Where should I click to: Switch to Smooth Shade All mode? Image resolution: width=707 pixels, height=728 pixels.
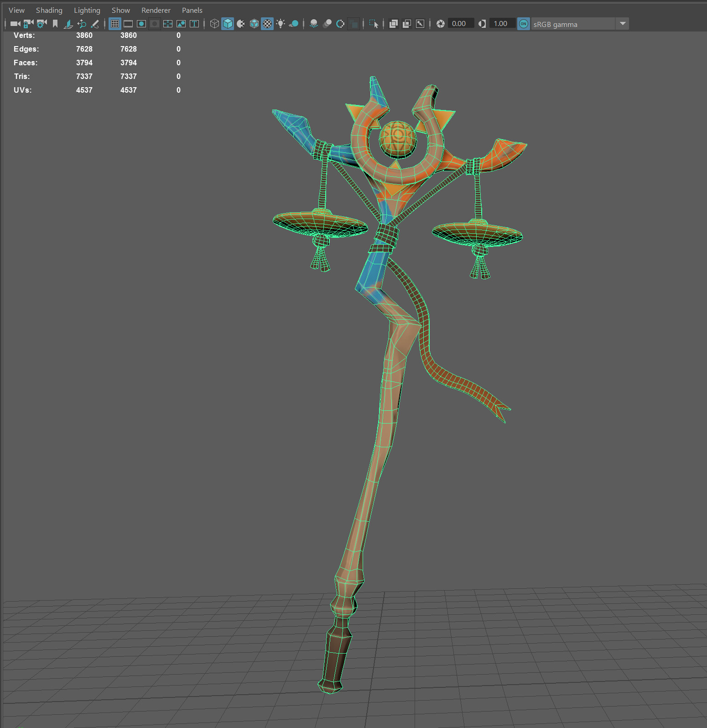click(228, 24)
